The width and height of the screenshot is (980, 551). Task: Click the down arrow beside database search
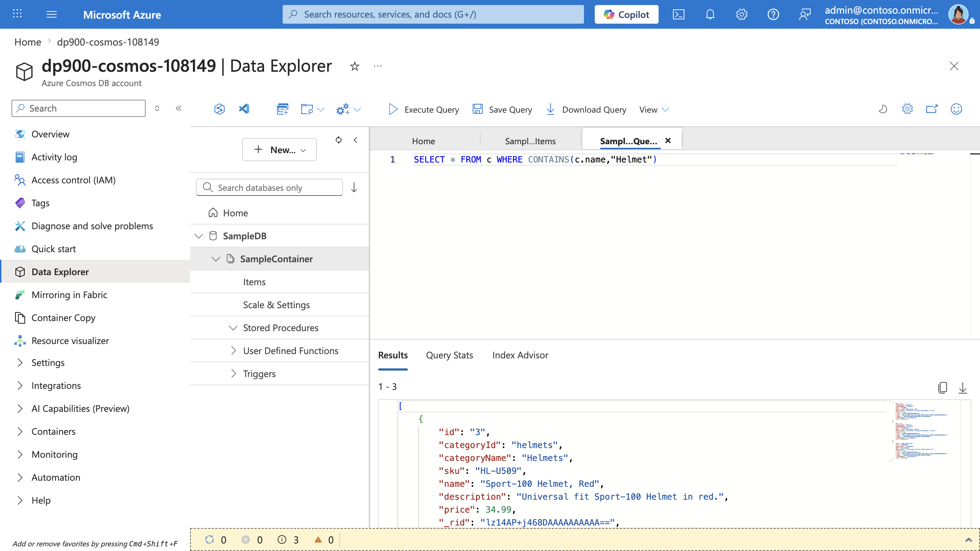pos(354,188)
